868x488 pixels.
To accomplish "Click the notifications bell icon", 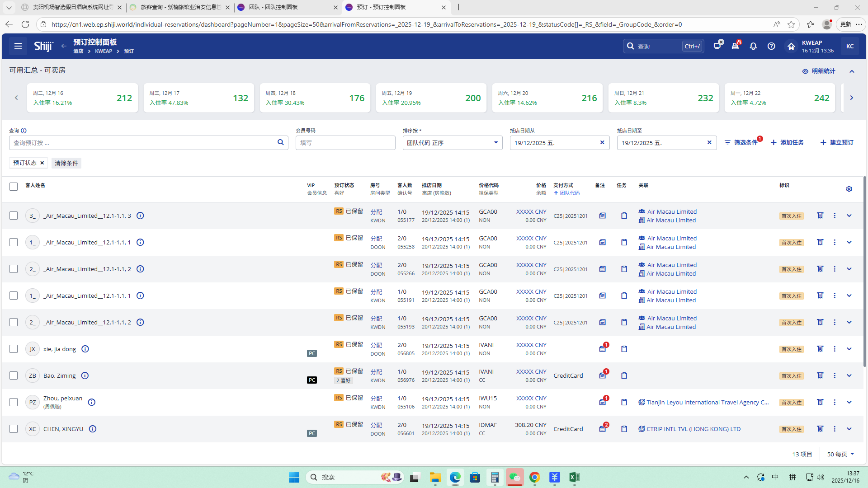I will click(753, 46).
